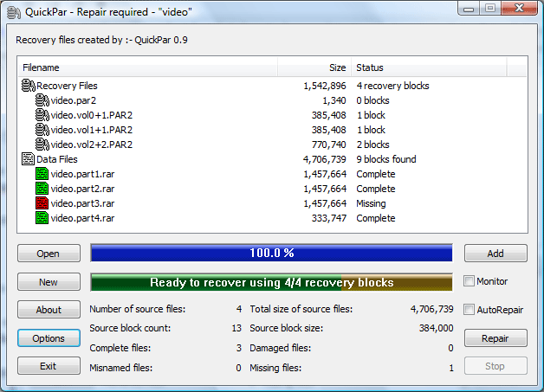The width and height of the screenshot is (544, 392).
Task: Click the 'Ready to recover' status bar
Action: [272, 282]
